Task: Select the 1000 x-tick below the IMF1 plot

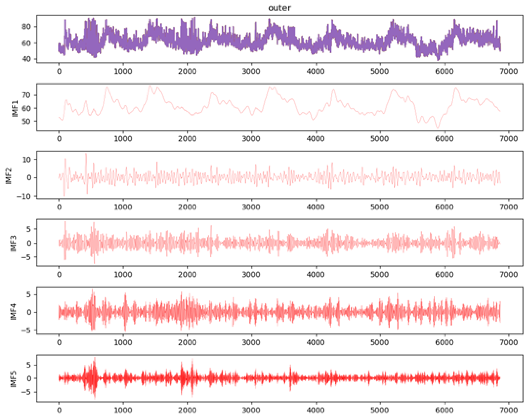Action: click(123, 139)
